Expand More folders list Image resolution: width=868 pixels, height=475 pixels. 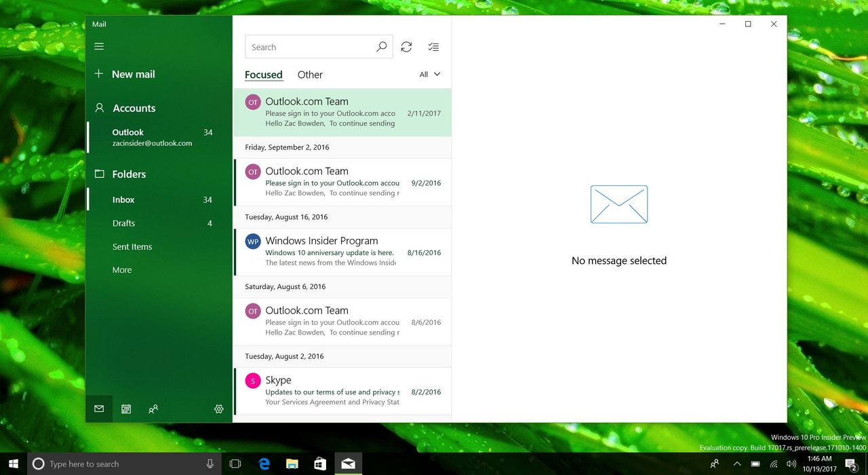coord(122,270)
